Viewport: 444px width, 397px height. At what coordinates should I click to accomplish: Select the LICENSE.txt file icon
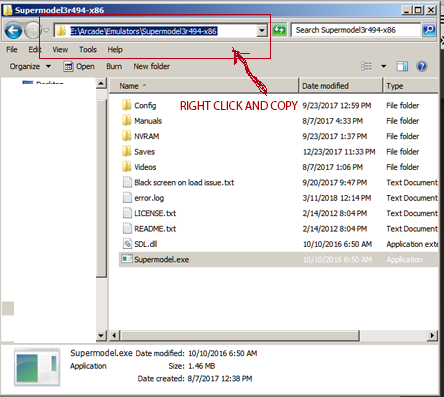tap(127, 213)
